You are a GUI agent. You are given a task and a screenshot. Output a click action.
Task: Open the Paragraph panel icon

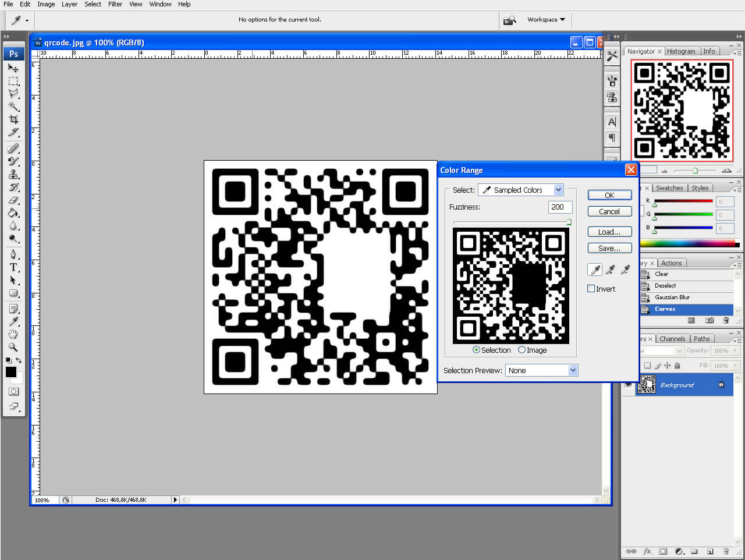pos(612,138)
